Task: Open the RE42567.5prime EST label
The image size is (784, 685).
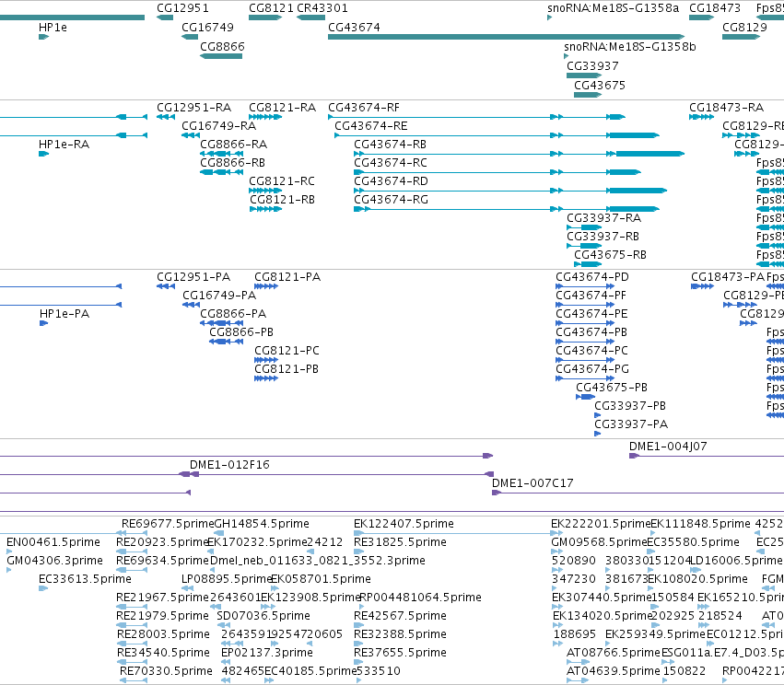Action: [x=400, y=616]
